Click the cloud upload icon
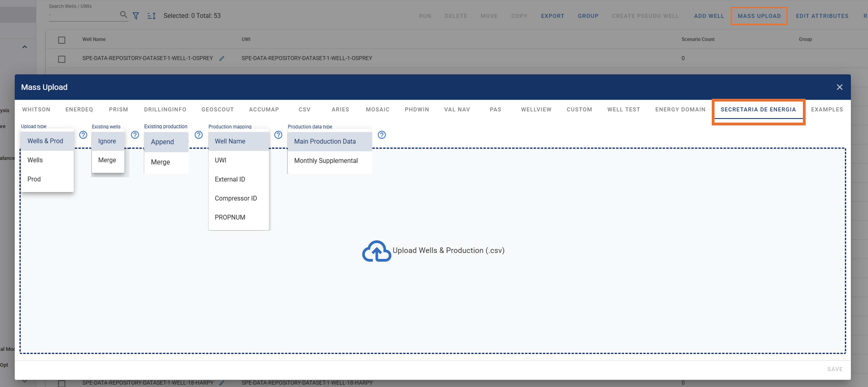The width and height of the screenshot is (868, 387). 376,251
